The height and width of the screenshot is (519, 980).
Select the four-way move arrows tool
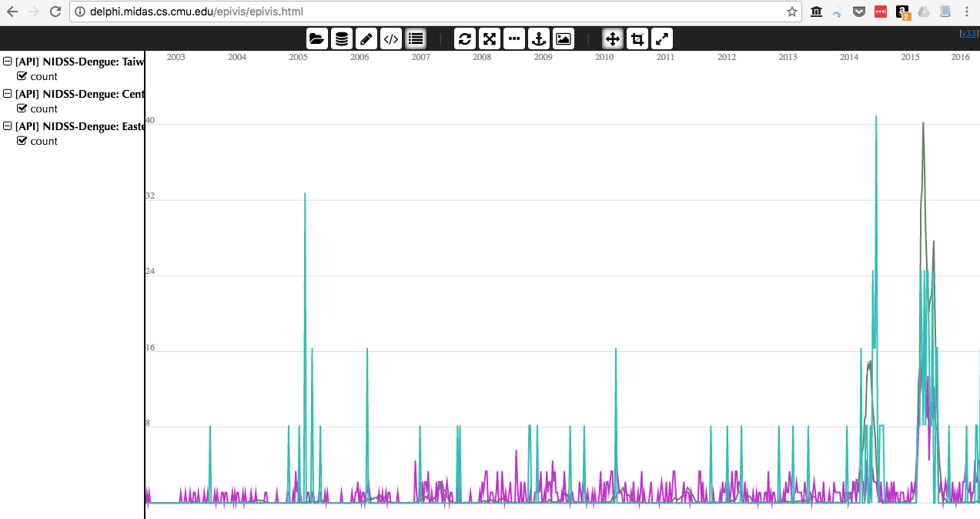click(613, 39)
